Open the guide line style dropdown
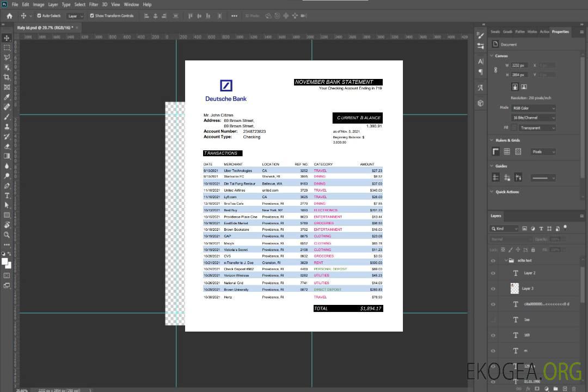Image resolution: width=588 pixels, height=392 pixels. (x=543, y=178)
